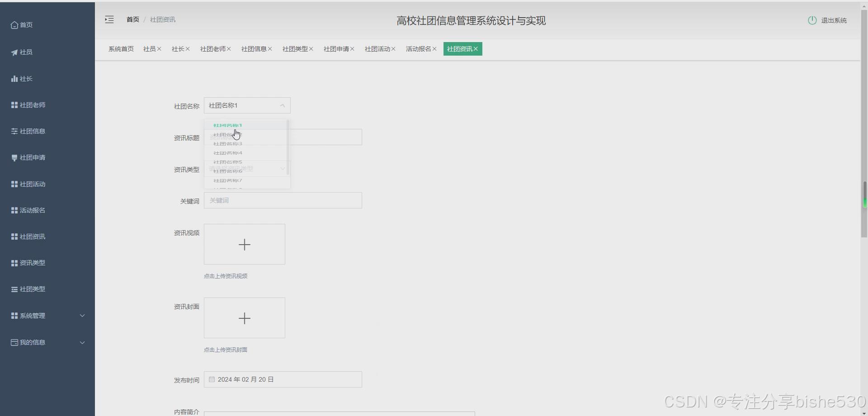This screenshot has width=868, height=416.
Task: Click the 关键词 input field
Action: 283,200
